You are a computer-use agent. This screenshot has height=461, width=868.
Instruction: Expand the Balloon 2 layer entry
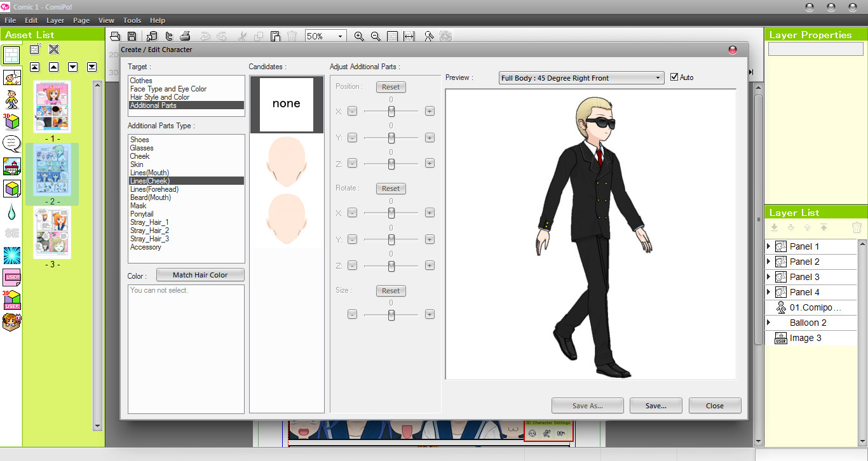tap(769, 322)
